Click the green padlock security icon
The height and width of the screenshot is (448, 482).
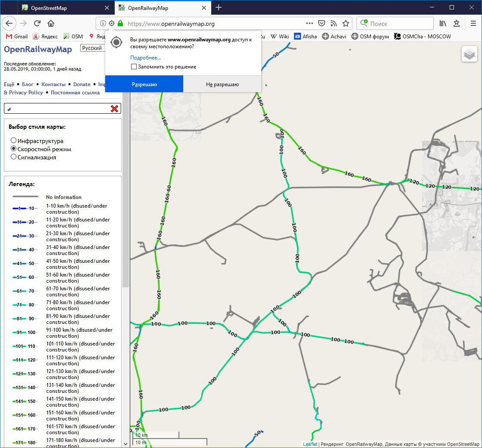coord(121,23)
